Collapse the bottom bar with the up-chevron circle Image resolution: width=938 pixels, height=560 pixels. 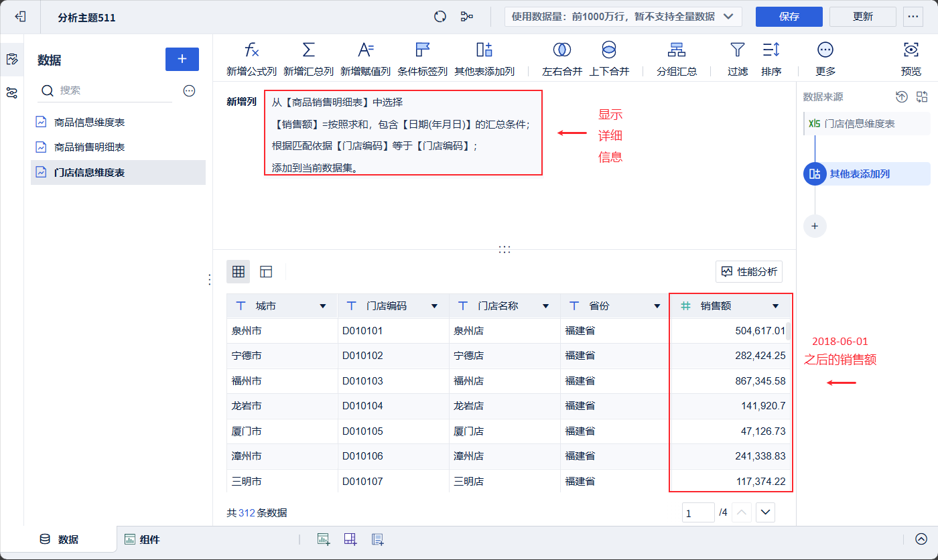(x=921, y=539)
